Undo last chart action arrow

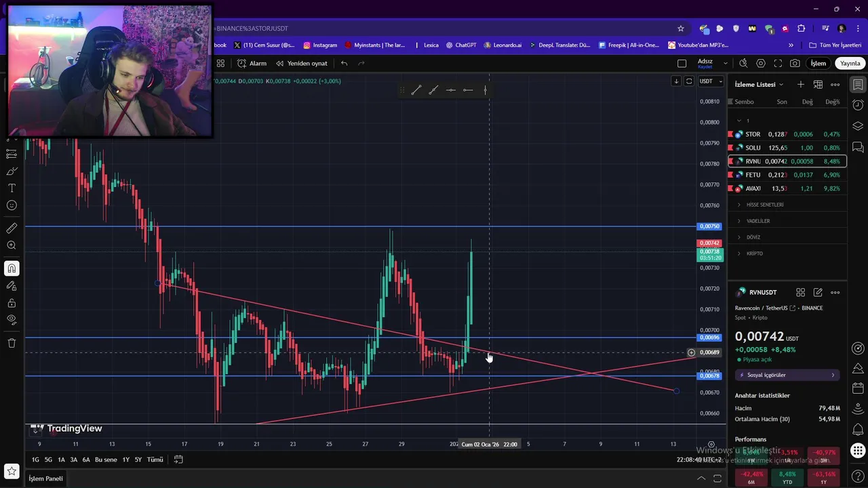[x=344, y=63]
